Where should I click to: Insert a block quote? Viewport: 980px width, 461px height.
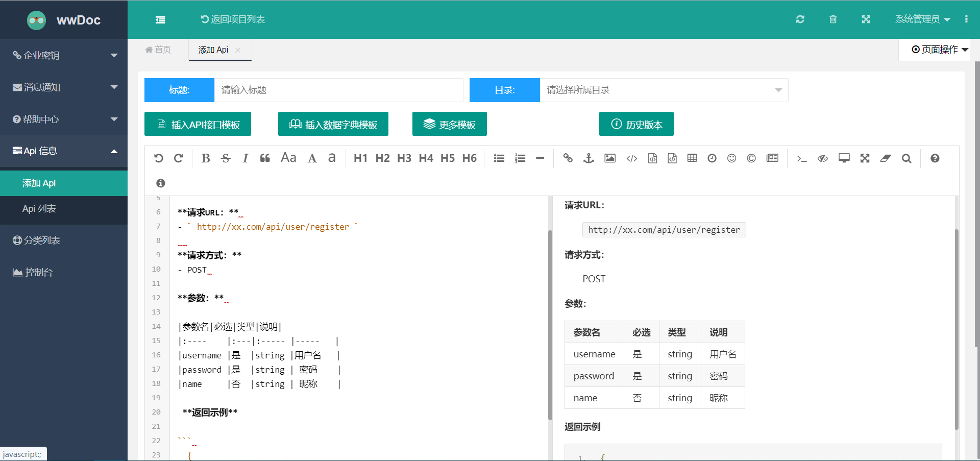tap(265, 158)
